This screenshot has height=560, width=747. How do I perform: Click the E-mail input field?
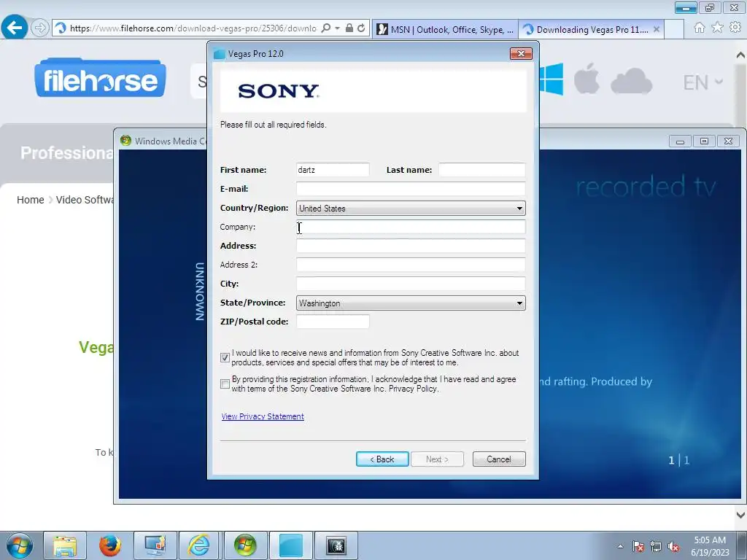coord(411,189)
